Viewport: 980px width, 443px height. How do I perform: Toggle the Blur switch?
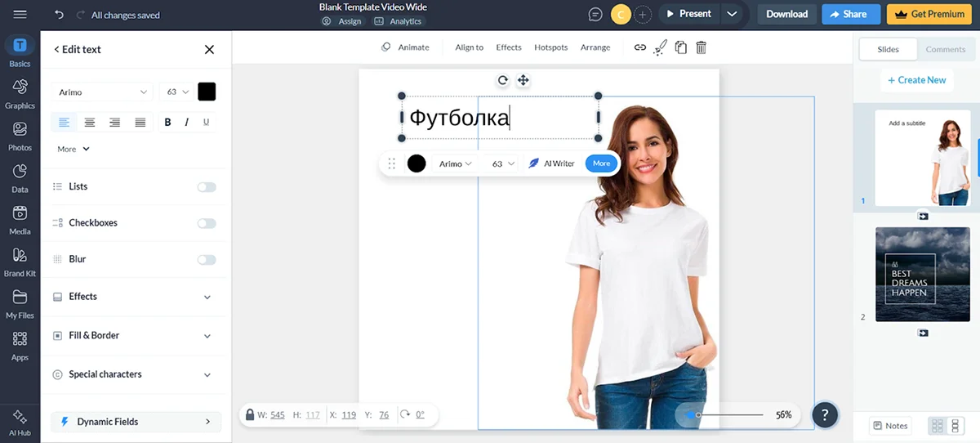pos(207,259)
